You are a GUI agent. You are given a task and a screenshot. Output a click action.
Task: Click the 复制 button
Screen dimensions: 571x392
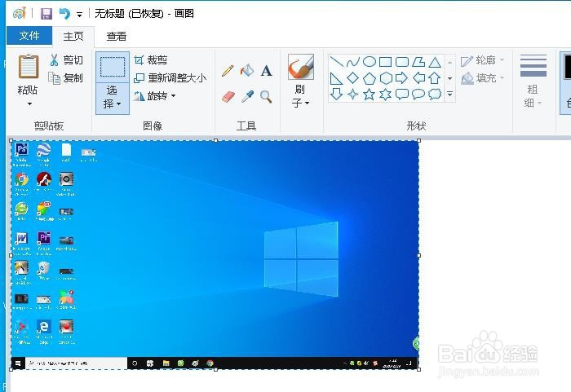coord(66,78)
